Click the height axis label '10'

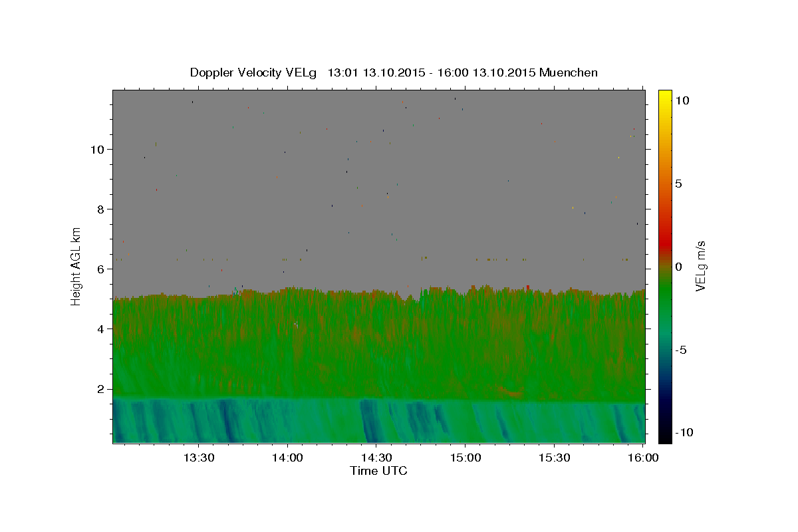pyautogui.click(x=98, y=150)
